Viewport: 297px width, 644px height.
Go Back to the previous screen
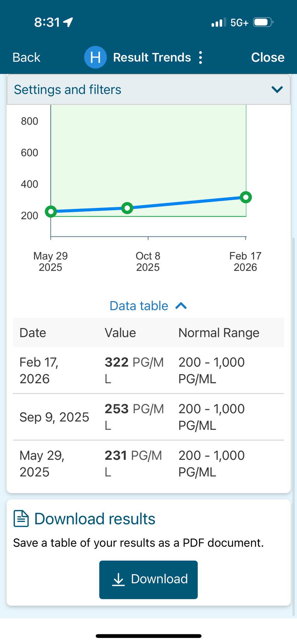[26, 58]
